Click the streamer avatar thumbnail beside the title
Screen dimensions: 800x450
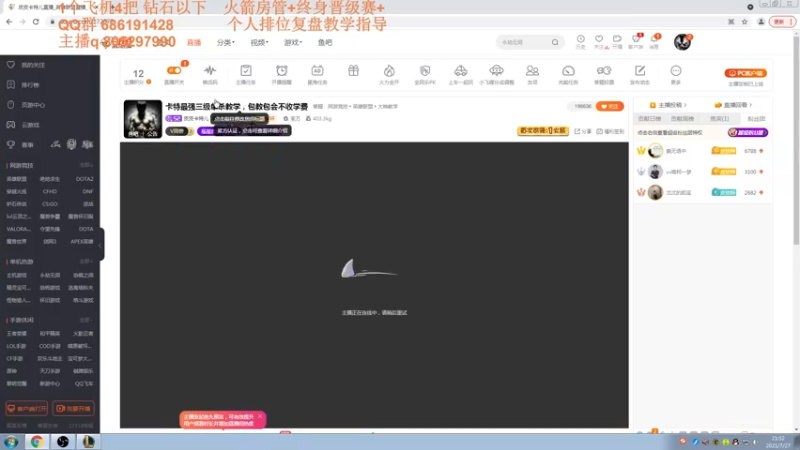[143, 119]
